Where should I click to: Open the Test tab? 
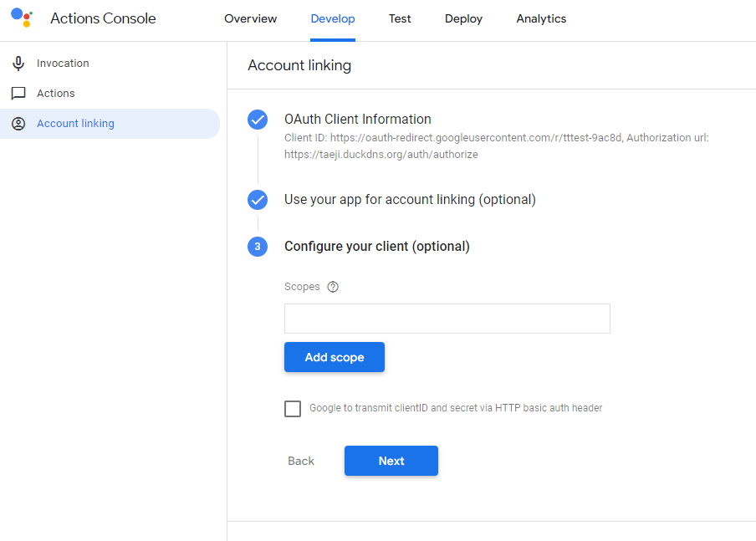click(400, 18)
